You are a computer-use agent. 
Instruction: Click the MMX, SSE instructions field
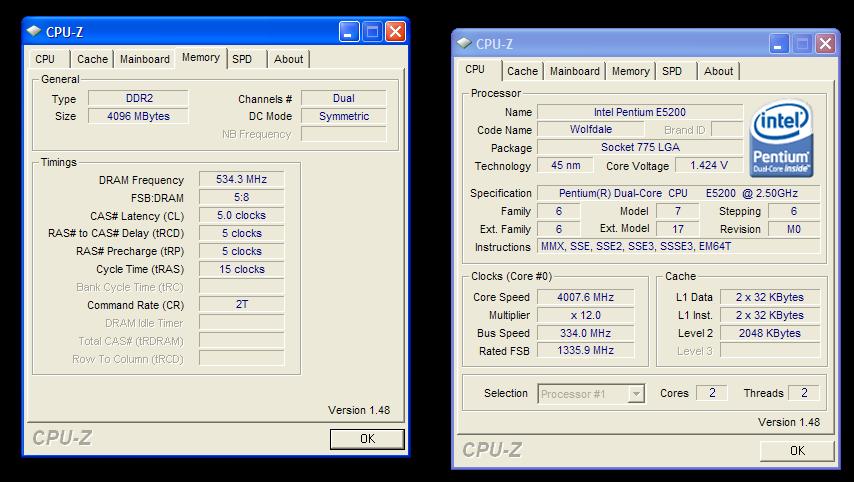tap(679, 246)
